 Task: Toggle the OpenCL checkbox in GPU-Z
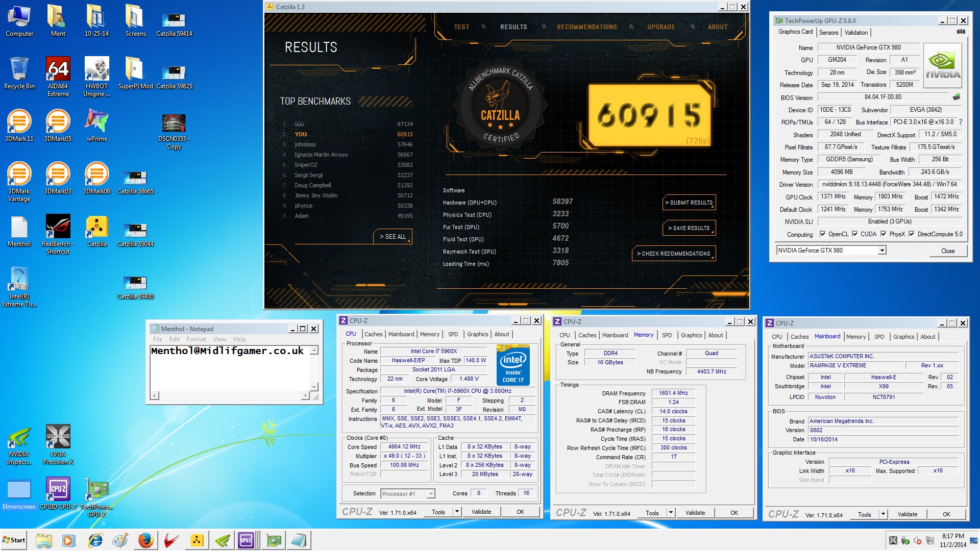(822, 234)
